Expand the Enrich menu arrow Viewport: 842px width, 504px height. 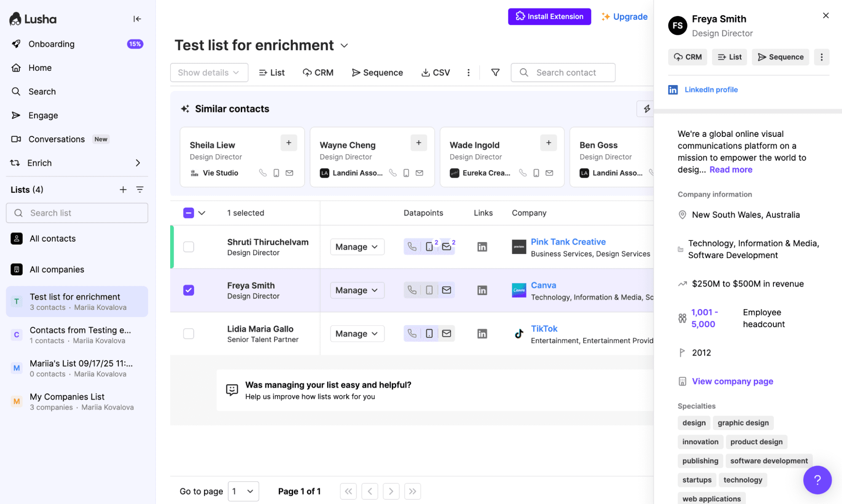pos(138,163)
